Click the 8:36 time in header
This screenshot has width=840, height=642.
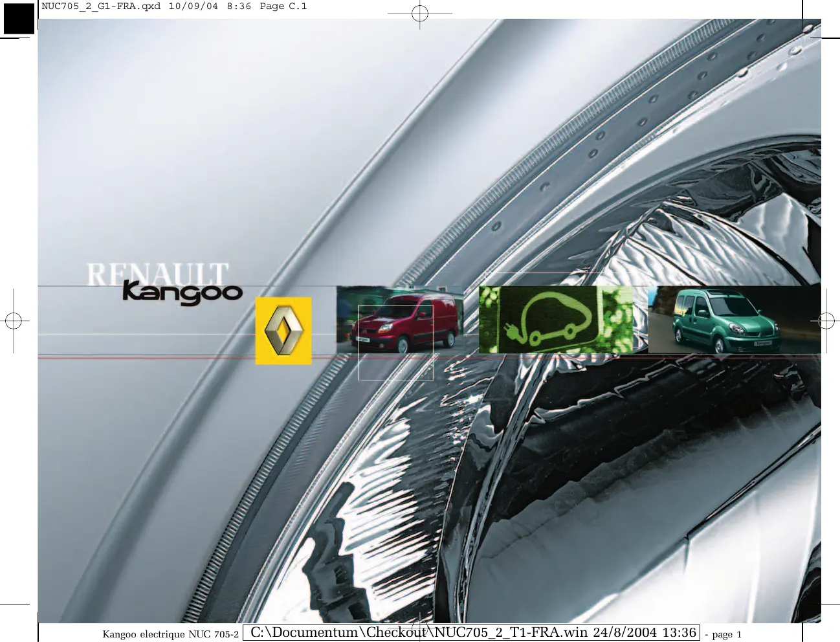[x=239, y=6]
